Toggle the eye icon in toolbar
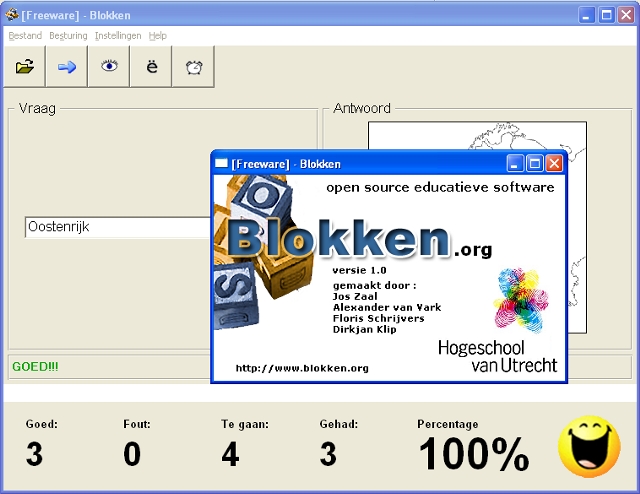The width and height of the screenshot is (640, 494). [109, 67]
